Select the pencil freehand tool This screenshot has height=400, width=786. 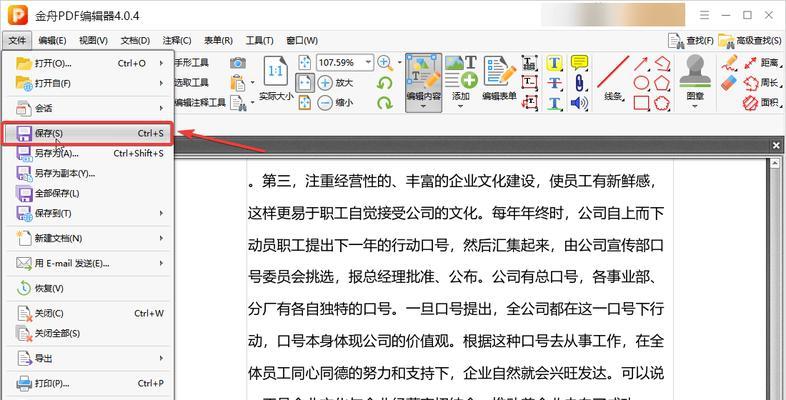(729, 63)
